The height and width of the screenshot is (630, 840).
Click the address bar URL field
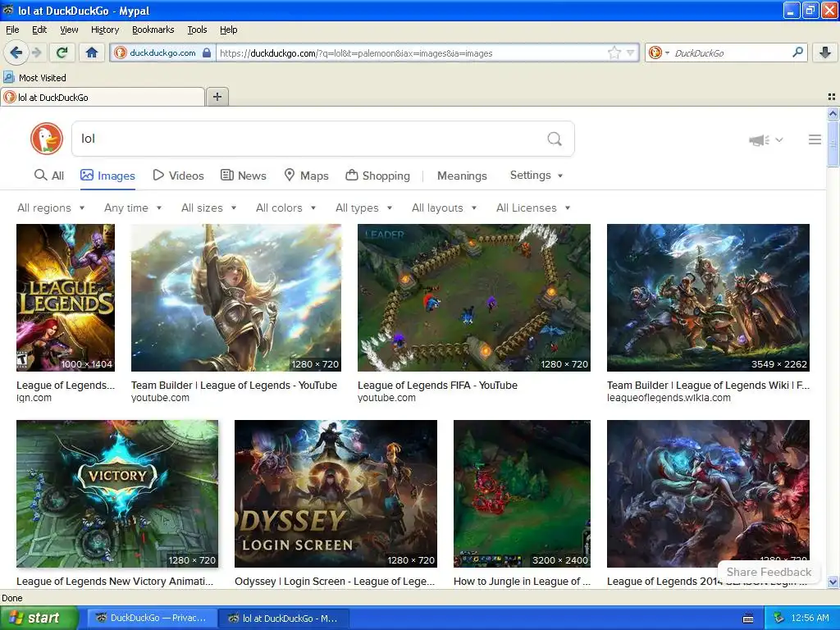410,53
